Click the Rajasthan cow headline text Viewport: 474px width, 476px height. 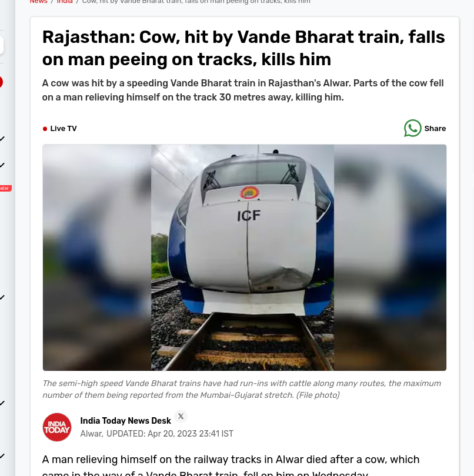tap(243, 48)
